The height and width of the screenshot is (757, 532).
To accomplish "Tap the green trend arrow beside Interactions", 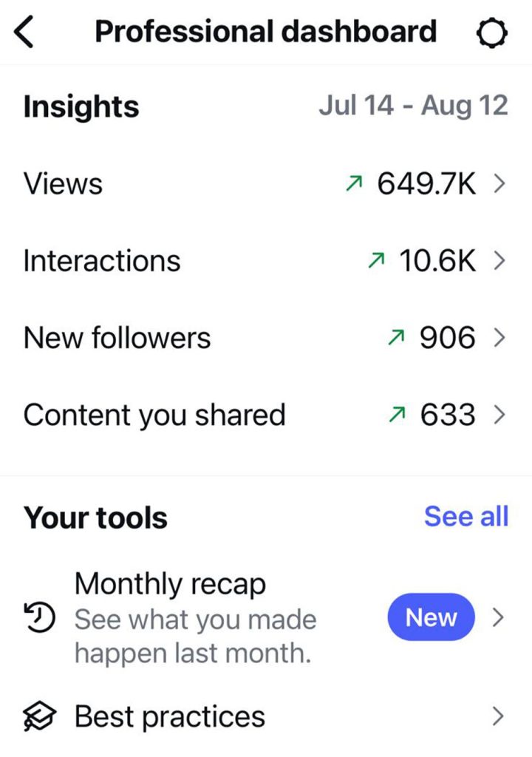I will coord(377,261).
